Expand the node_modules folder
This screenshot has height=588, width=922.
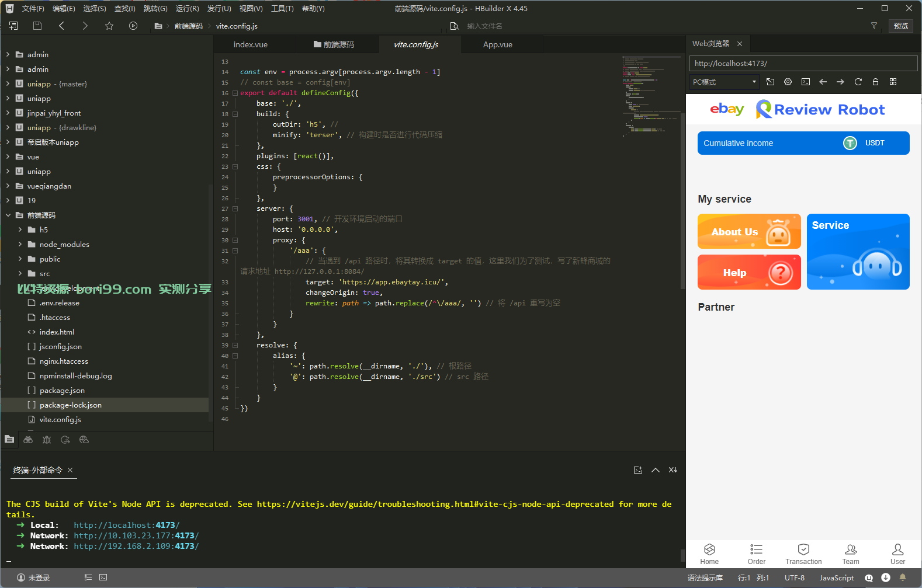(20, 244)
